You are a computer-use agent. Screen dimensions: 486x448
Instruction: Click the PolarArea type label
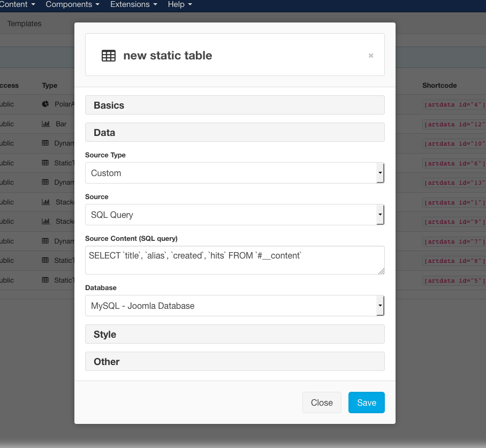tap(64, 104)
